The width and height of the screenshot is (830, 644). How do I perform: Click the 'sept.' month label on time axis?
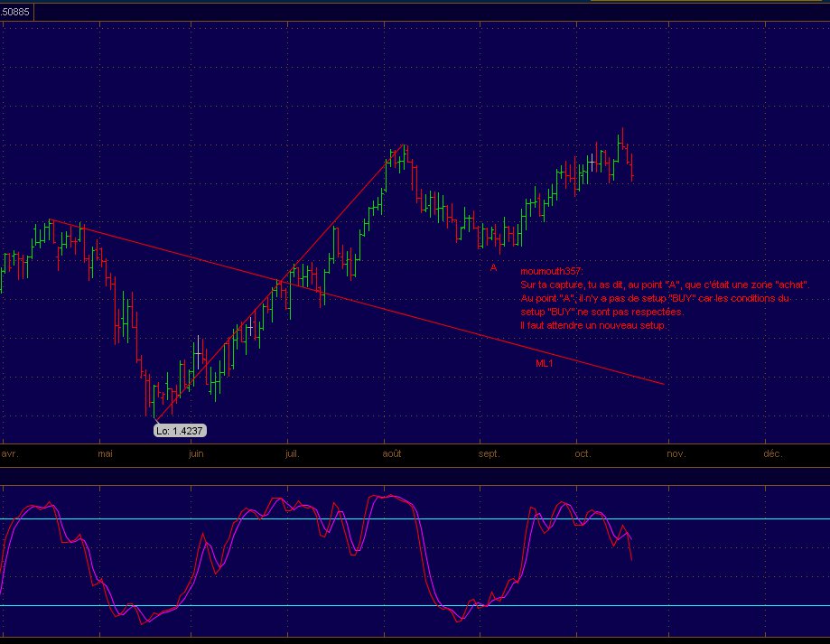(489, 454)
